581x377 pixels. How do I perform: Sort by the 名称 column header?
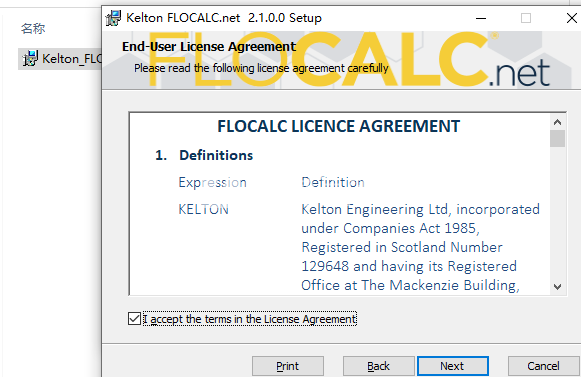pos(33,29)
